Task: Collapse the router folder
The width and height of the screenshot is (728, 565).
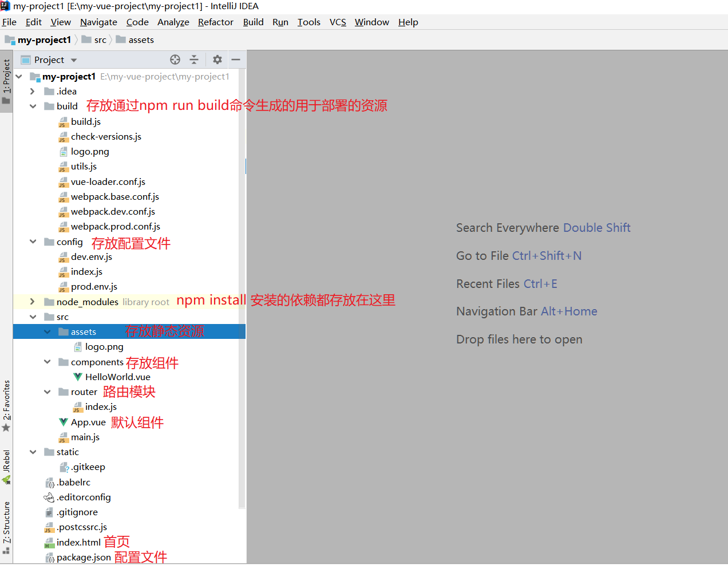Action: click(x=47, y=392)
